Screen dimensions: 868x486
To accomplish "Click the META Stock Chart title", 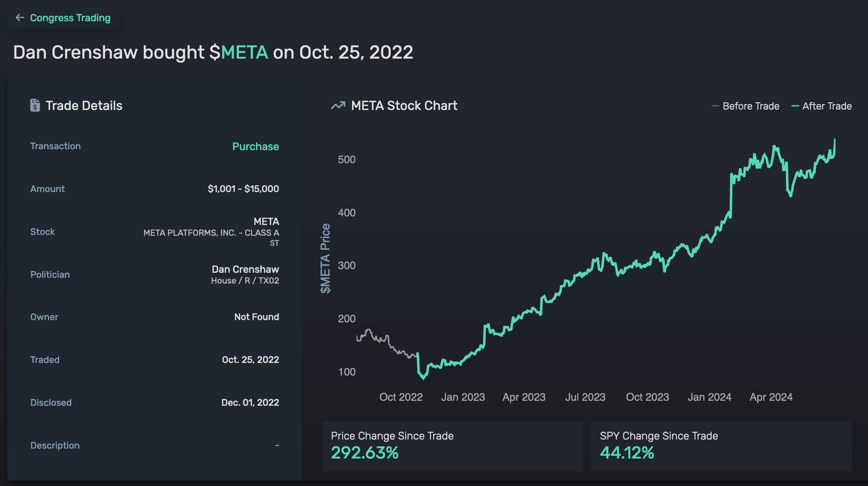I will click(404, 105).
